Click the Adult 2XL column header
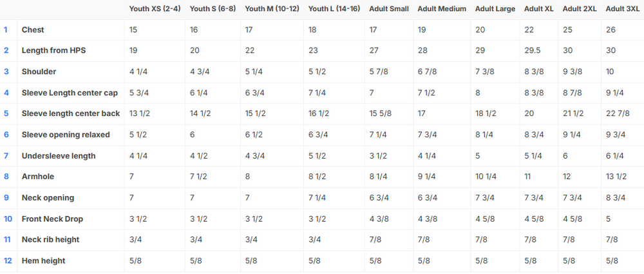 point(579,9)
